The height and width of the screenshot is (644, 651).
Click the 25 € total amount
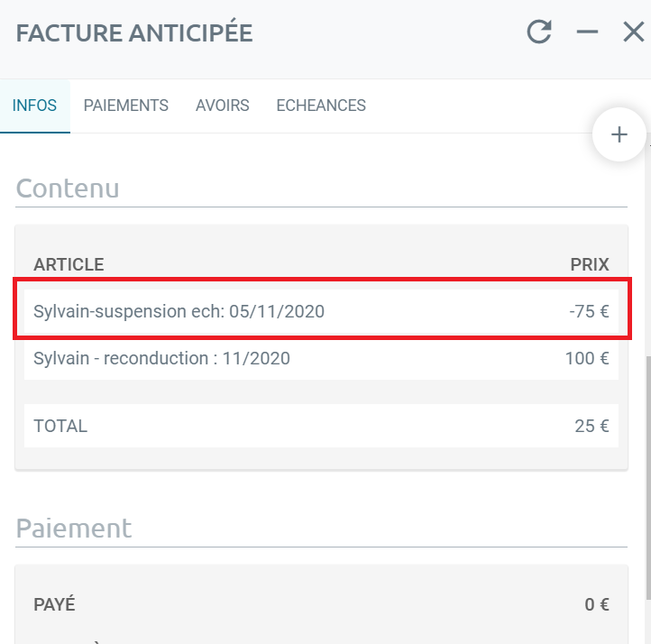click(591, 426)
